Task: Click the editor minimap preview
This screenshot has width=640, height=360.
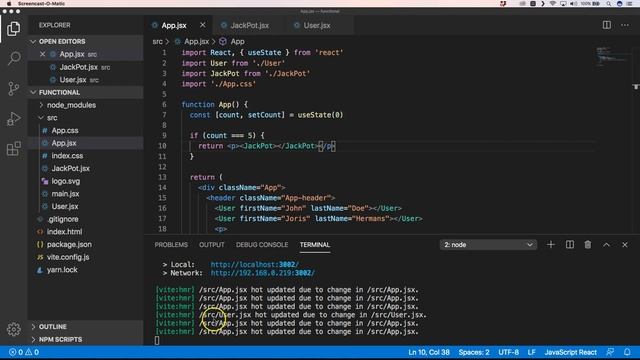Action: coord(611,57)
